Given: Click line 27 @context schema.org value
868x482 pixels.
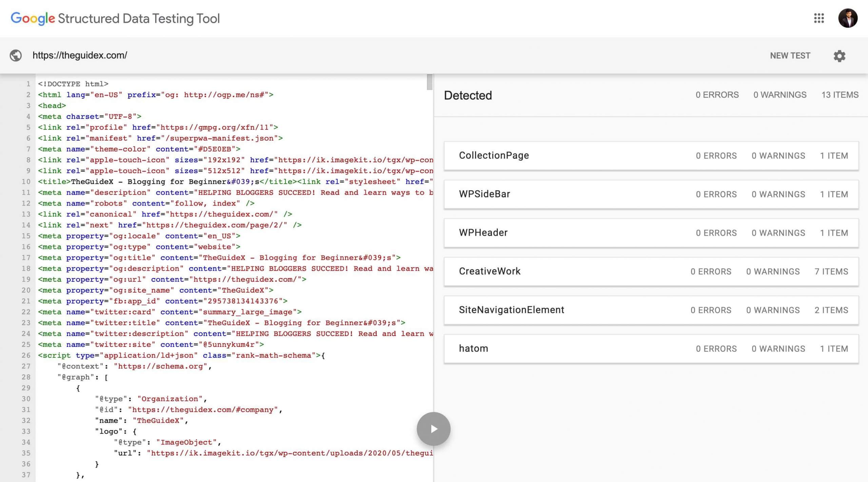Looking at the screenshot, I should (x=161, y=366).
